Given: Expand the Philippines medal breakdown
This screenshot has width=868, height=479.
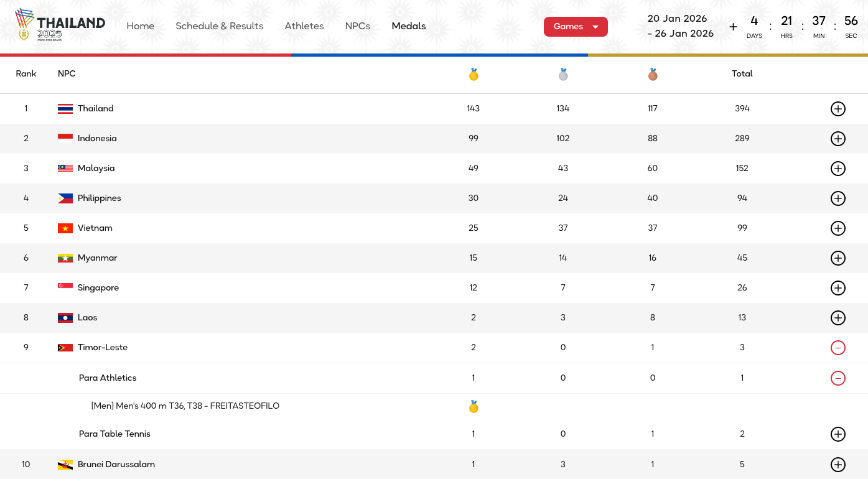Looking at the screenshot, I should pyautogui.click(x=838, y=198).
